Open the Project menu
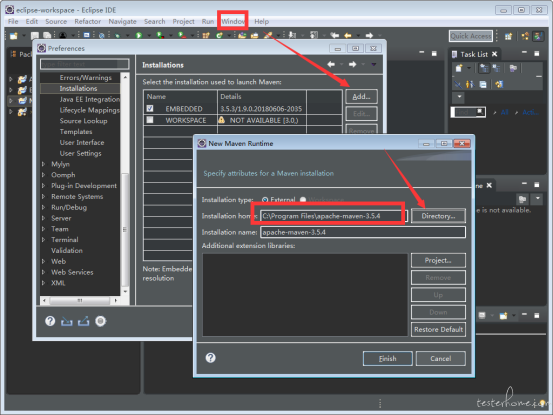This screenshot has height=415, width=553. pos(183,22)
